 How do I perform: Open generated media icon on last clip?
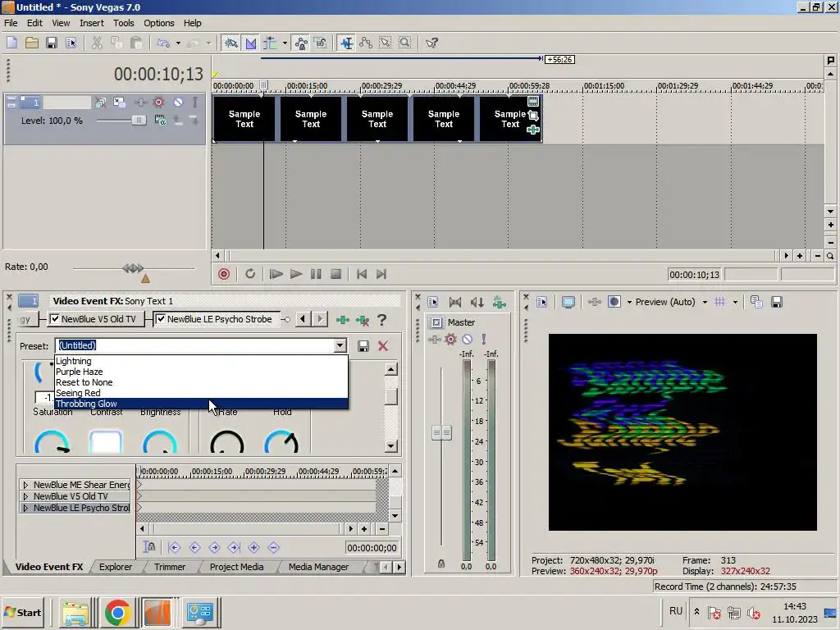click(x=533, y=101)
